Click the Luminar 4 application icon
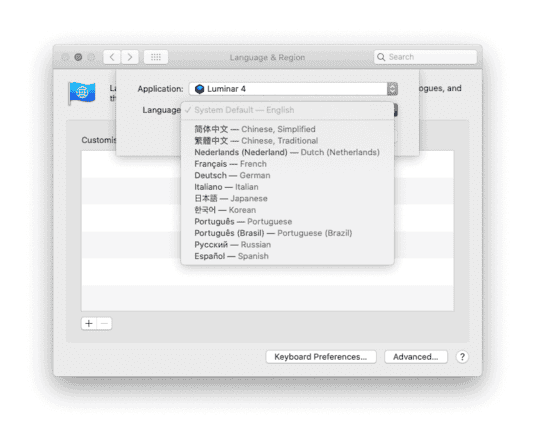This screenshot has height=434, width=550. tap(200, 89)
